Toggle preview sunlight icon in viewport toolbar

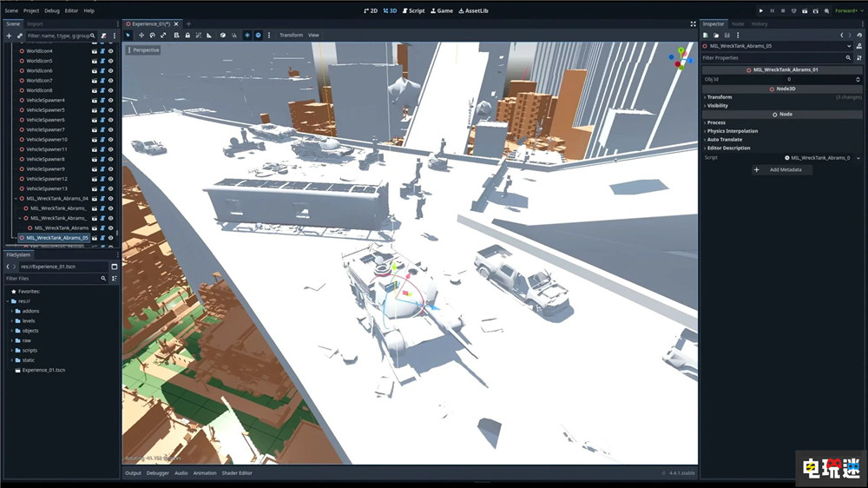coord(247,35)
